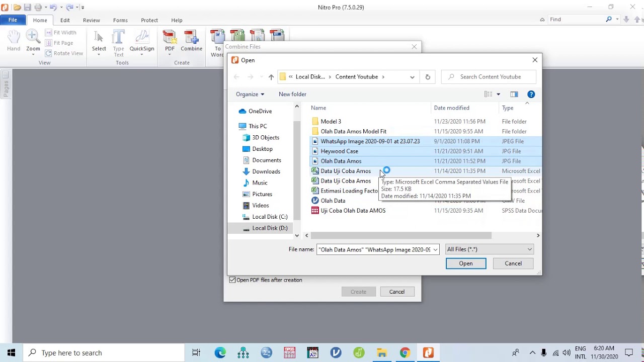Open the All Files type filter dropdown
The image size is (644, 362).
pos(489,249)
